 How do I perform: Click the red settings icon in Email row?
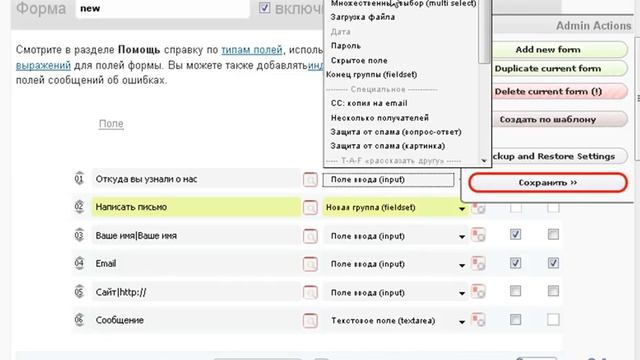point(478,263)
